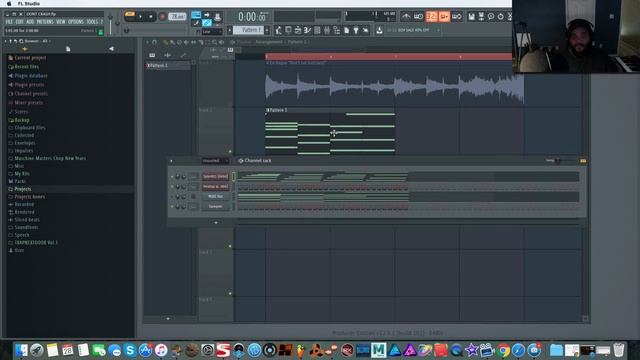This screenshot has height=360, width=640.
Task: Open the VIEW menu
Action: 61,22
